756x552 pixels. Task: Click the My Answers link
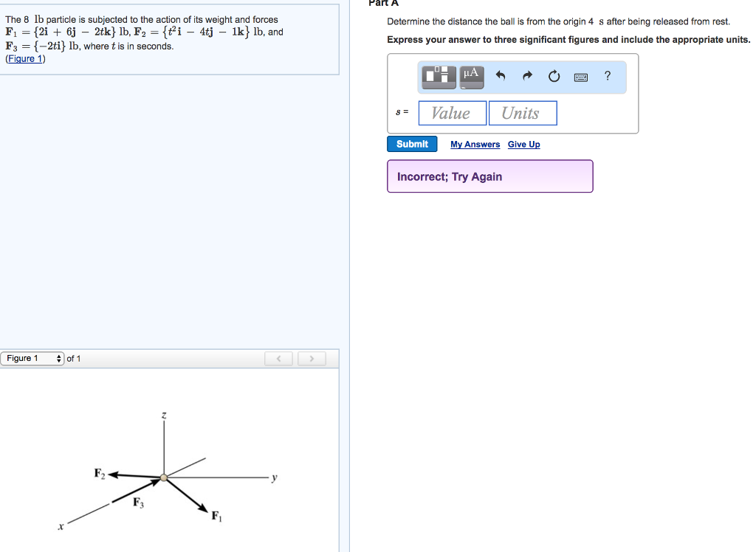coord(475,144)
